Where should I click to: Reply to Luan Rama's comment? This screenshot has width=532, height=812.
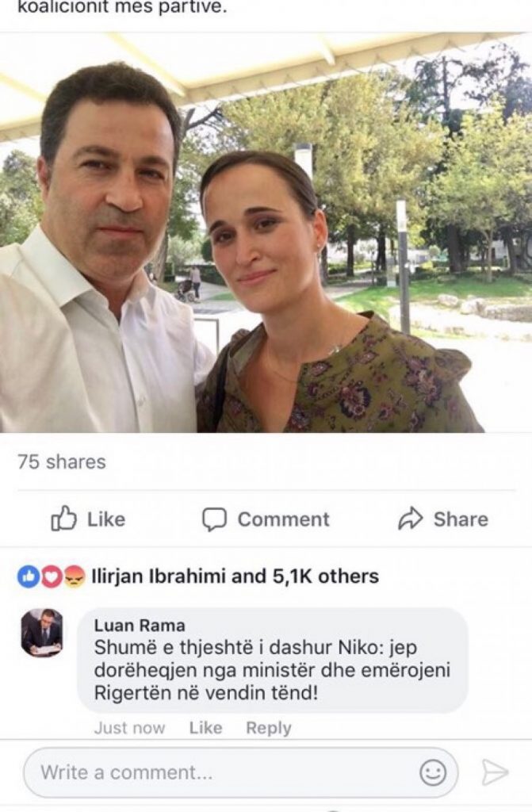coord(268,728)
